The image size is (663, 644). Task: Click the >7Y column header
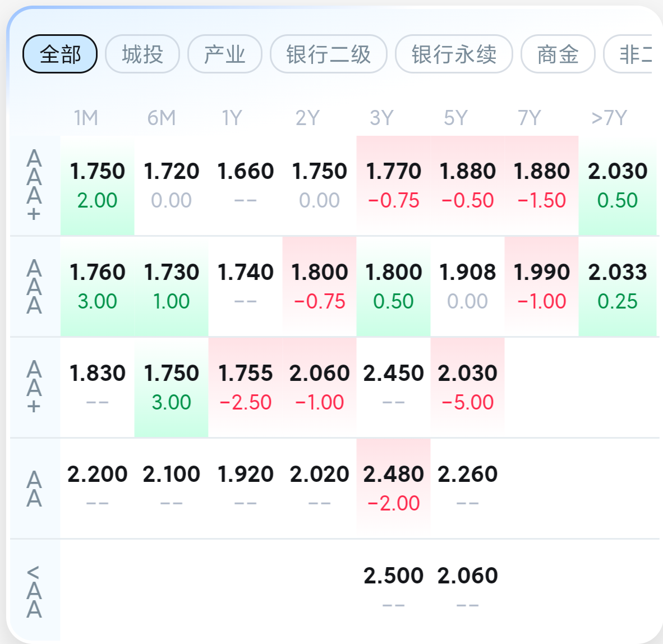click(609, 118)
